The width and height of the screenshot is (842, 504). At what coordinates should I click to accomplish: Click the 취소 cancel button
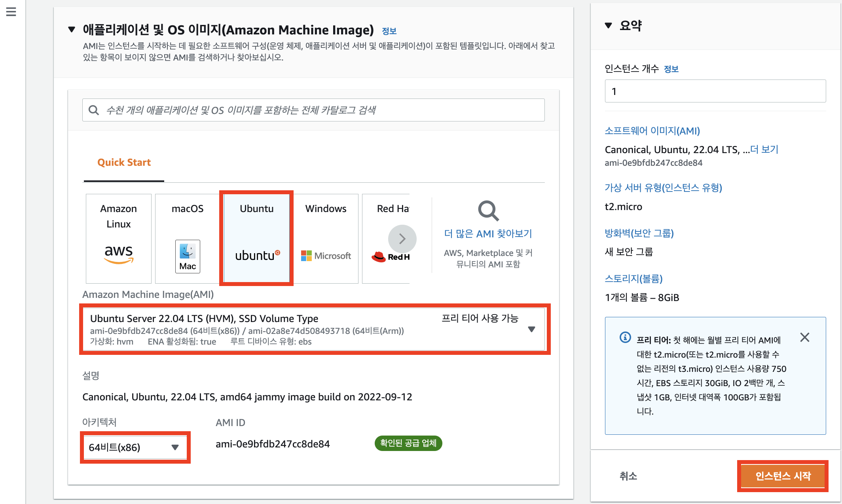628,476
